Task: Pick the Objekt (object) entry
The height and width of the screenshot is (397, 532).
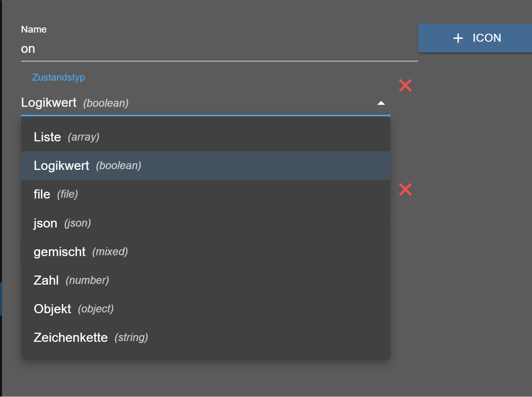Action: point(73,309)
